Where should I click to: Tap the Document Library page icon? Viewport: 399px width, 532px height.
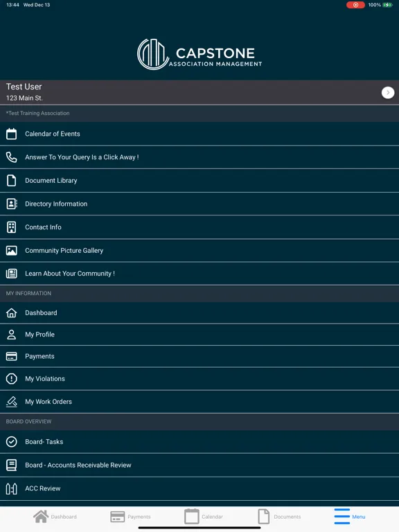click(x=12, y=181)
